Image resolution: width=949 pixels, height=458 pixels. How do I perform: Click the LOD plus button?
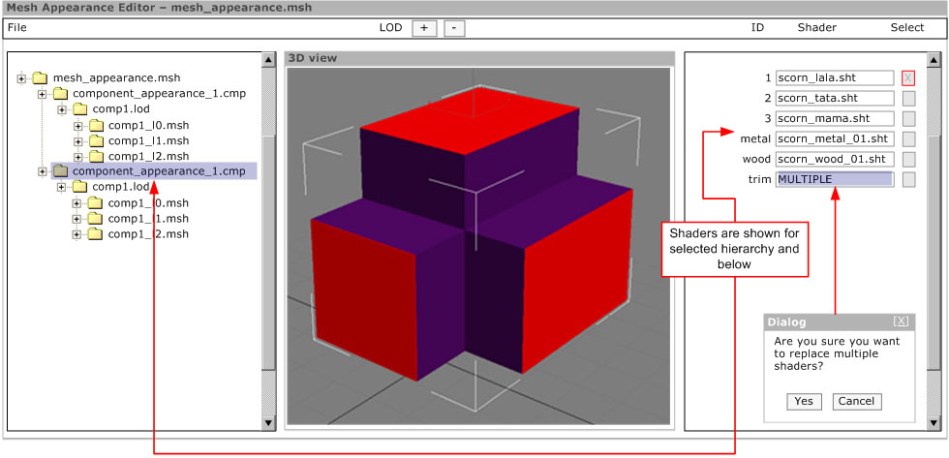coord(423,28)
